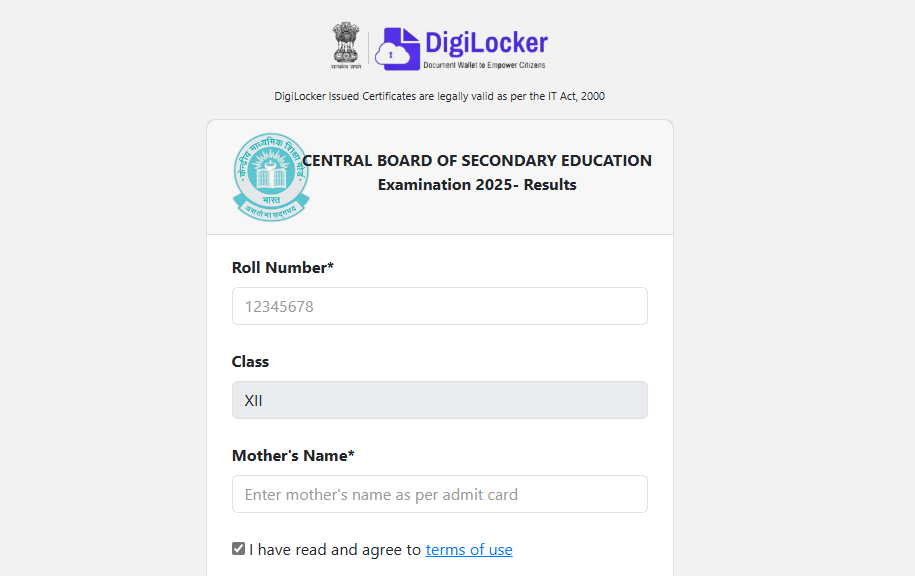Click the XII value text in Class
This screenshot has width=915, height=576.
(253, 401)
